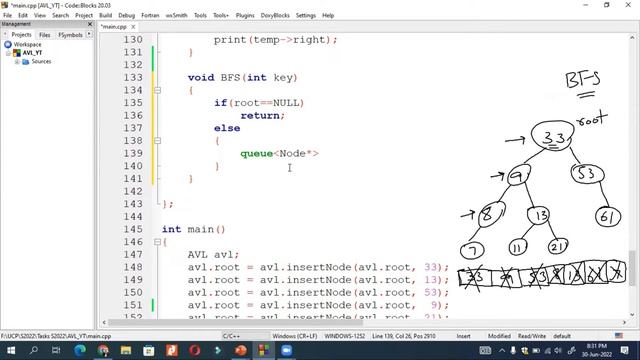Viewport: 640px width, 360px height.
Task: Open the Edit menu
Action: coord(23,15)
